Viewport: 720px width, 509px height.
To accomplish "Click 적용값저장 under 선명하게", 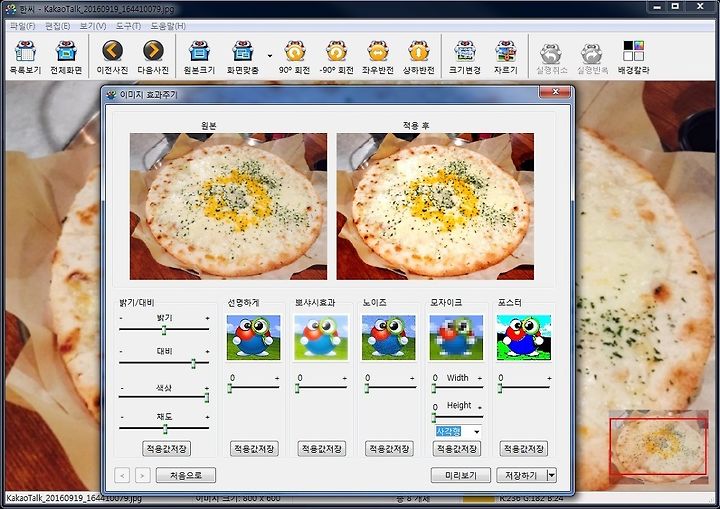I will coord(254,449).
